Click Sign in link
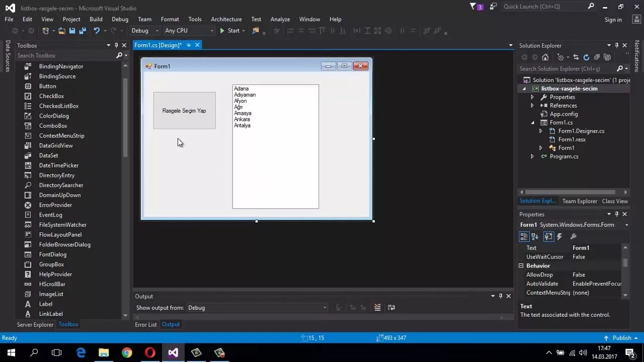644x362 pixels. pyautogui.click(x=613, y=20)
